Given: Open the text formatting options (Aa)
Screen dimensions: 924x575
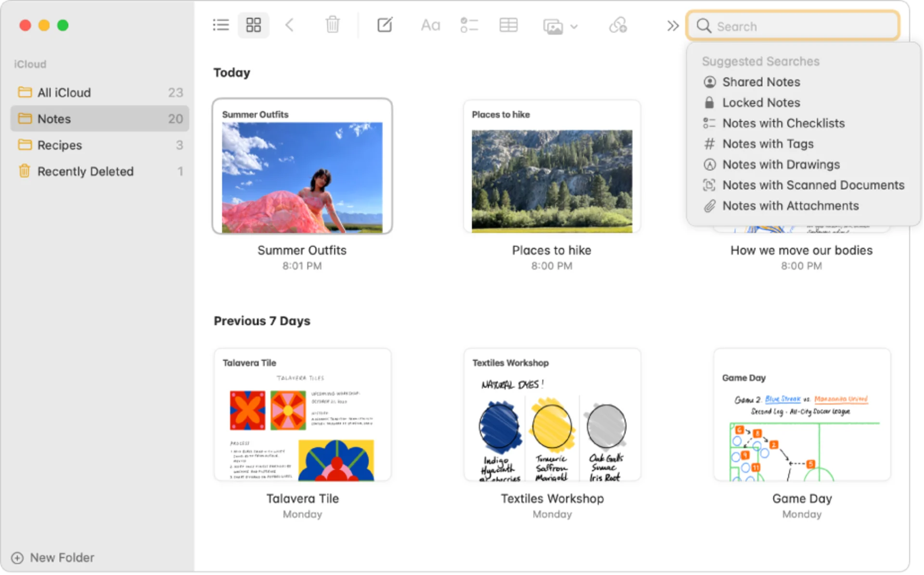Looking at the screenshot, I should pos(430,25).
